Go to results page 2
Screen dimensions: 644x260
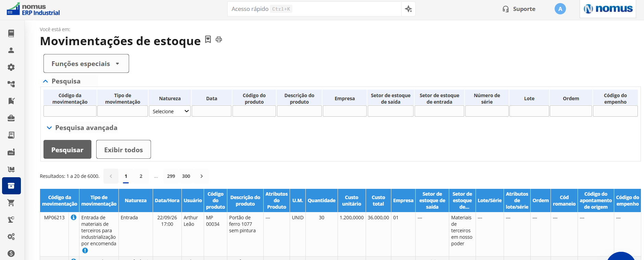pos(141,176)
